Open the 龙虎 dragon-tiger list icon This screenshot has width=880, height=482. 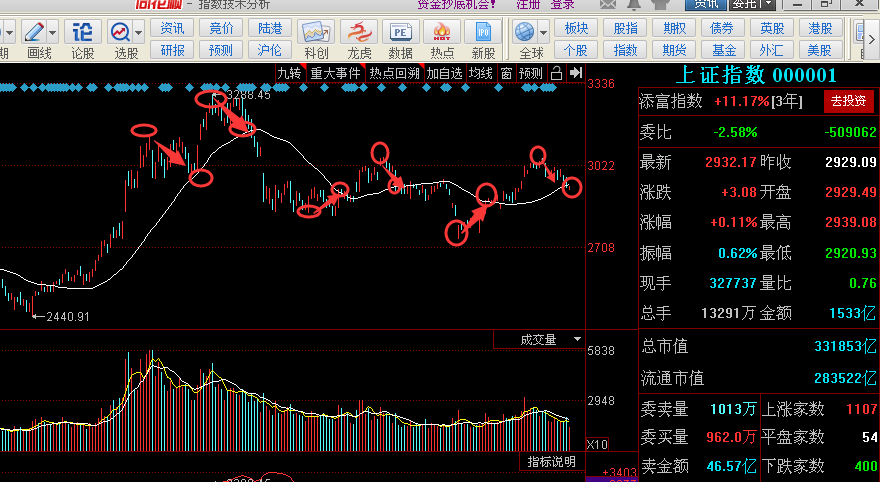(359, 33)
